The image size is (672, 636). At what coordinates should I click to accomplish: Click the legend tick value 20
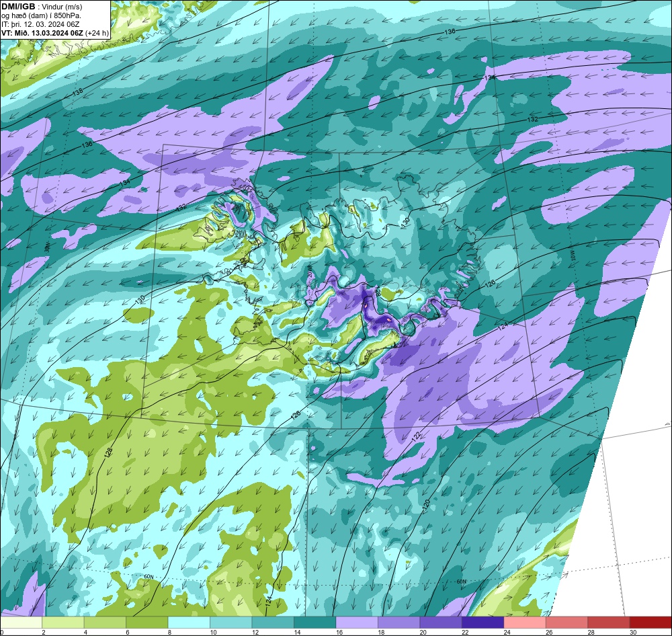[423, 632]
